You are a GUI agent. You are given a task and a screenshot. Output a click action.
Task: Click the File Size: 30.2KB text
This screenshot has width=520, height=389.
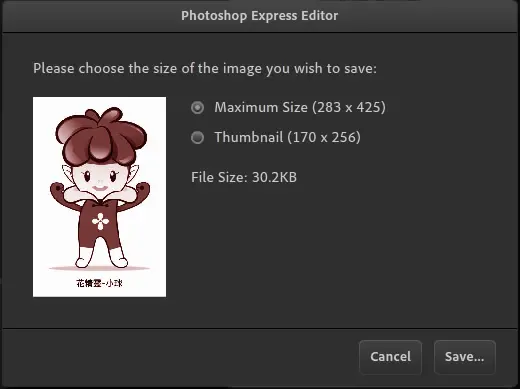[x=244, y=177]
